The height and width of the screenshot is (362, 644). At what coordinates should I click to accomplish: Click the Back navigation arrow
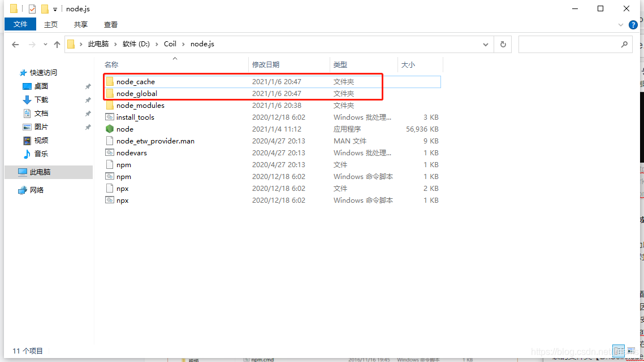(x=15, y=44)
